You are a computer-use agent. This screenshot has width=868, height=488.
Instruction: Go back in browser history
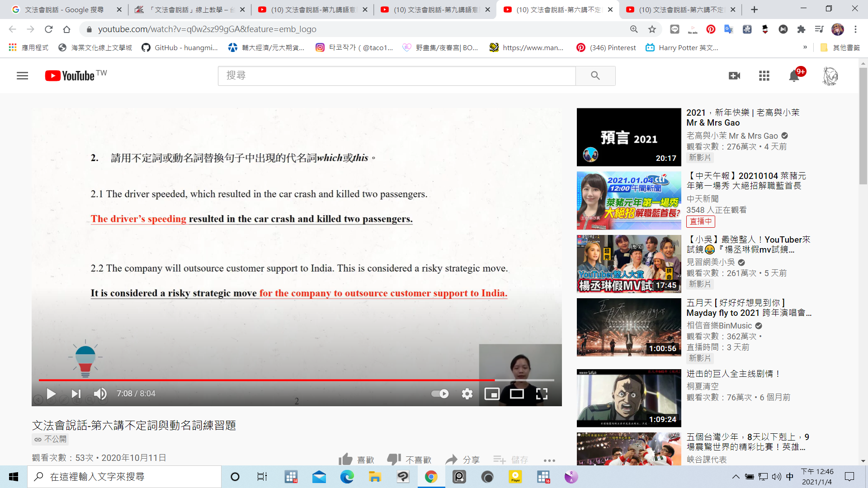point(12,29)
